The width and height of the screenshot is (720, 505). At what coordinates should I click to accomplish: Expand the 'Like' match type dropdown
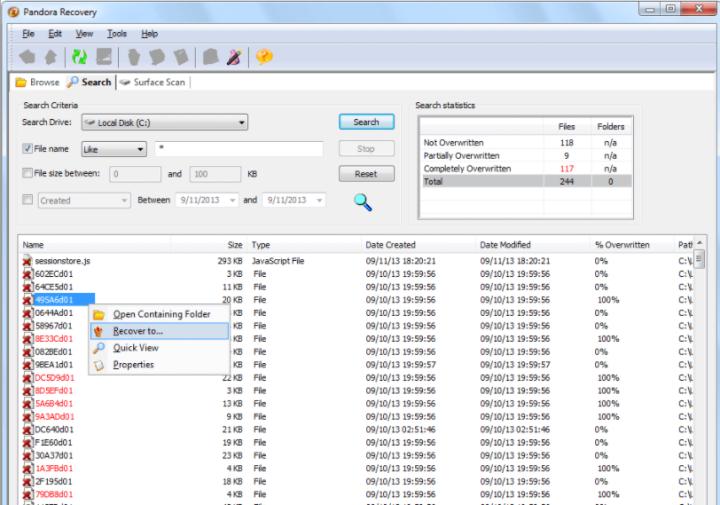113,149
